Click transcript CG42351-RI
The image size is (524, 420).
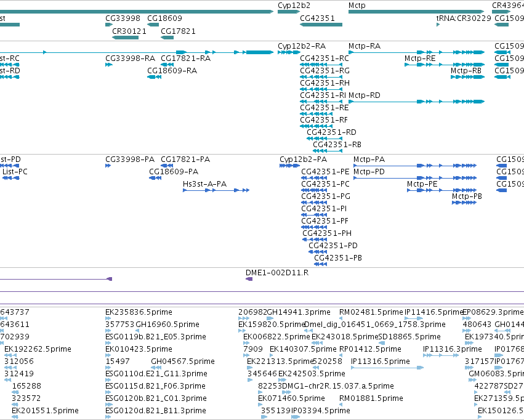point(321,102)
